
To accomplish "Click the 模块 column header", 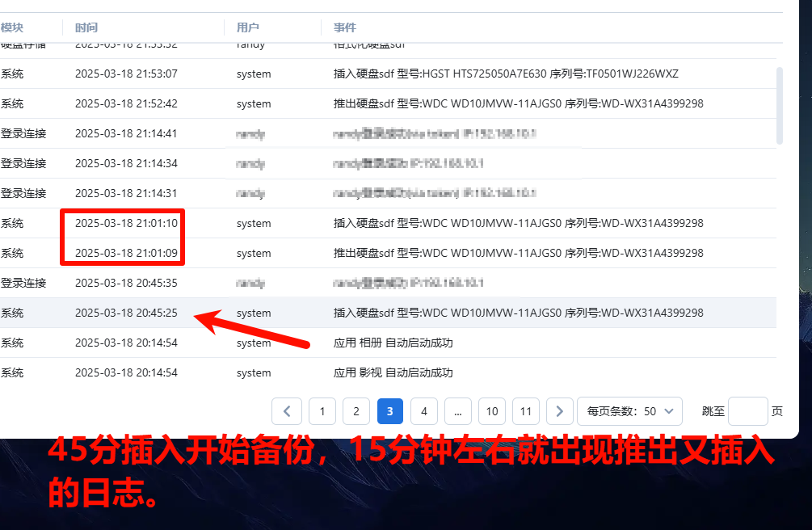I will (12, 27).
